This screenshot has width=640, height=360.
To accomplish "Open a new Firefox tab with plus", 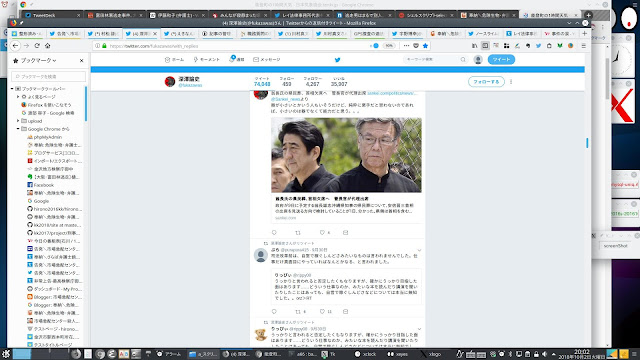I will point(584,33).
